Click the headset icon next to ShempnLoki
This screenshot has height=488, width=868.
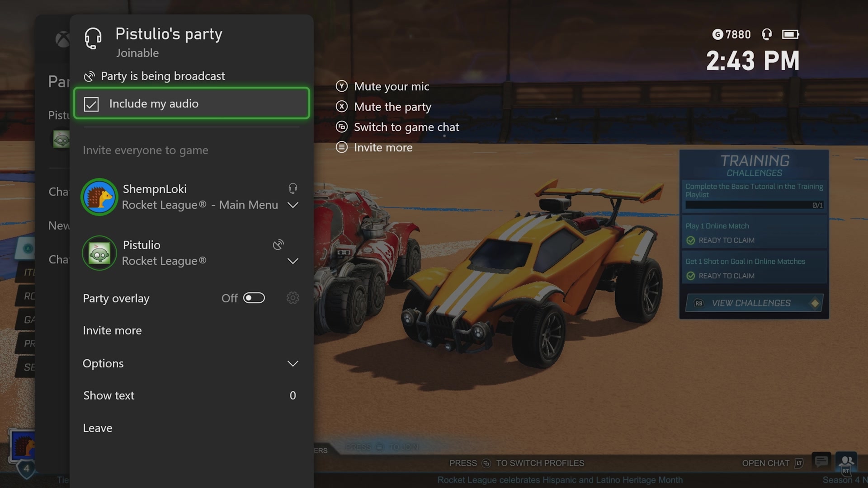pos(292,188)
